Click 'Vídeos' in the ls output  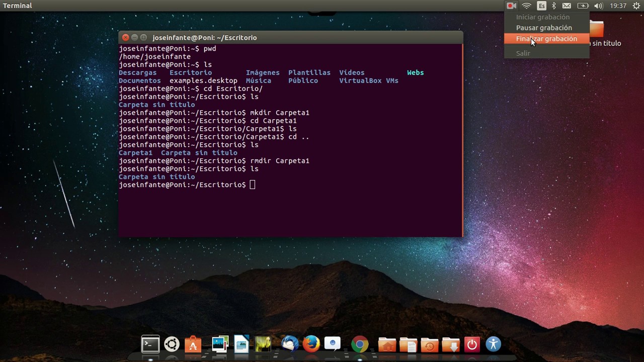pyautogui.click(x=352, y=72)
